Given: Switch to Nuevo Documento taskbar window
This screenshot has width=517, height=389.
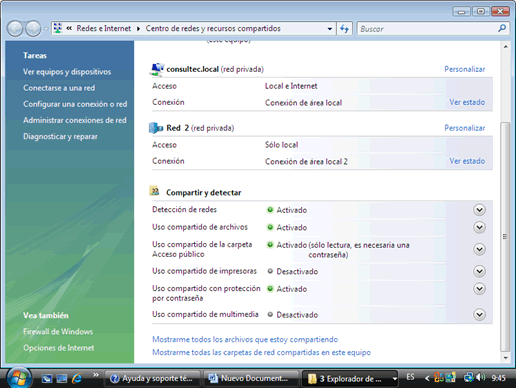Looking at the screenshot, I should click(x=251, y=378).
